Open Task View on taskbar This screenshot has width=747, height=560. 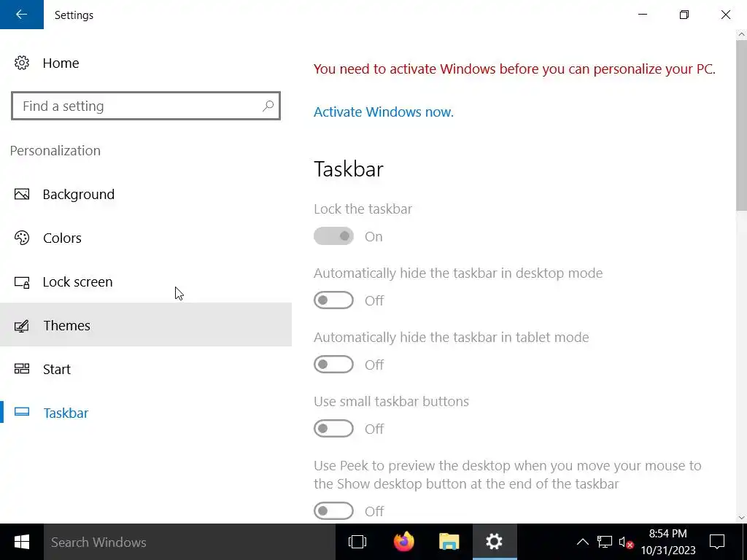(x=357, y=542)
